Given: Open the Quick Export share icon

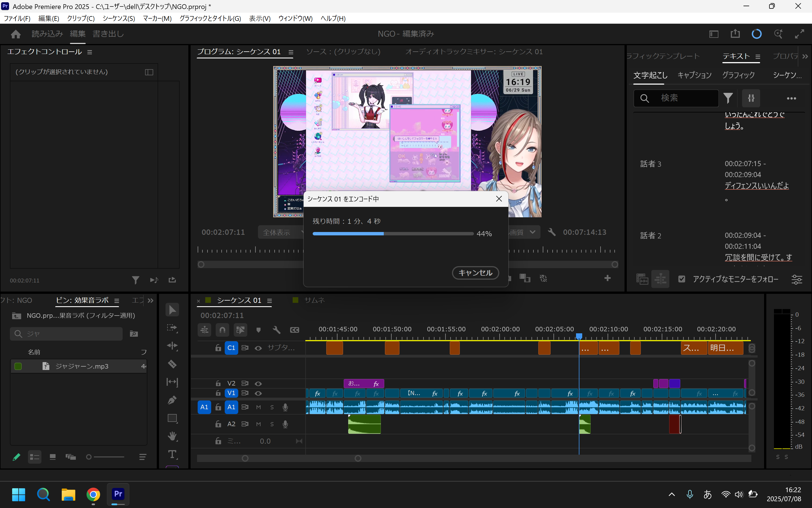Looking at the screenshot, I should click(x=735, y=34).
